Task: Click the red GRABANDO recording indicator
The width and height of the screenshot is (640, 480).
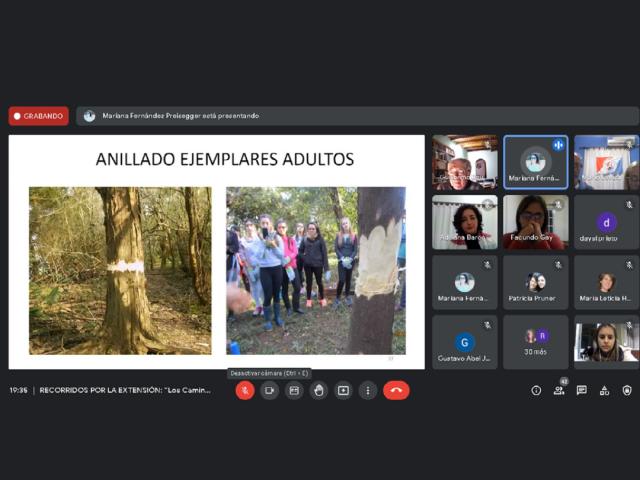Action: click(x=39, y=115)
